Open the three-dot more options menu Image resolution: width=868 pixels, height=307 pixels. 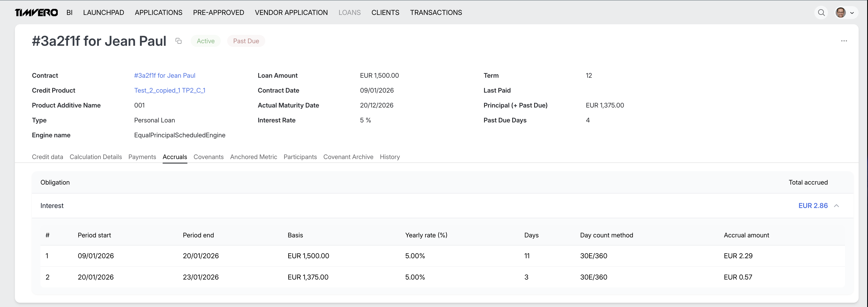coord(844,41)
